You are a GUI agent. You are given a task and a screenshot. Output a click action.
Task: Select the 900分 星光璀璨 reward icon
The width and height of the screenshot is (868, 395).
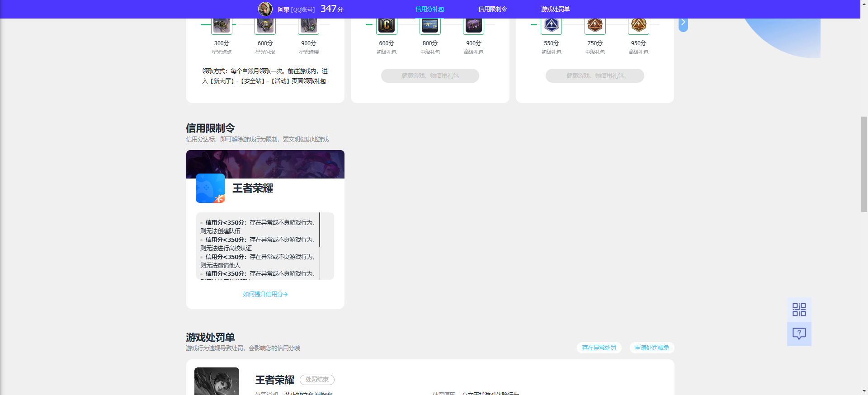[309, 26]
